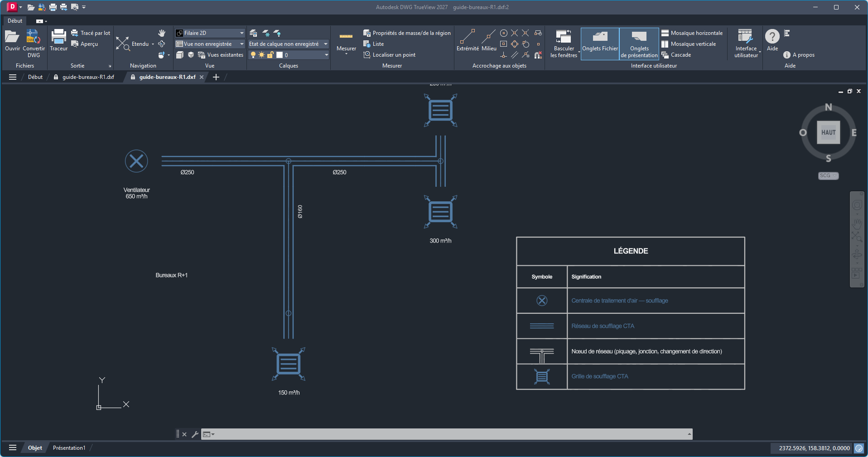The image size is (868, 457).
Task: Click the layer 0 white color swatch
Action: point(280,55)
